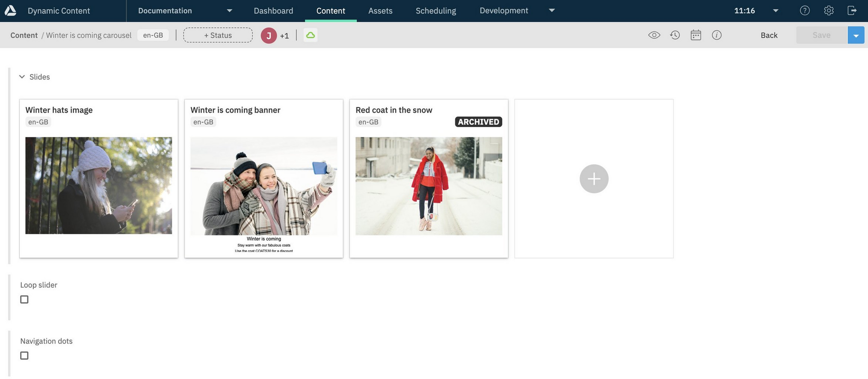Add a status with + Status button
The image size is (868, 379).
218,35
